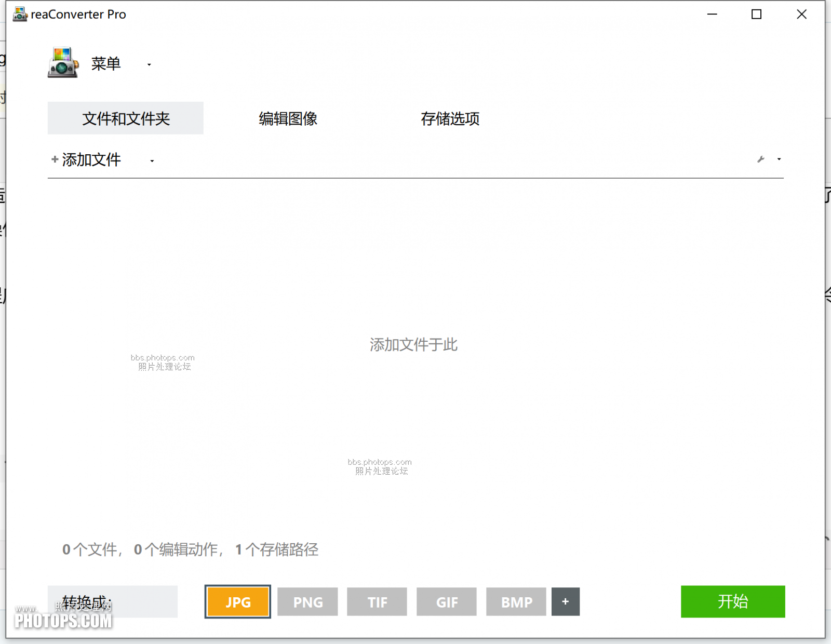Select PNG as output format

[307, 602]
